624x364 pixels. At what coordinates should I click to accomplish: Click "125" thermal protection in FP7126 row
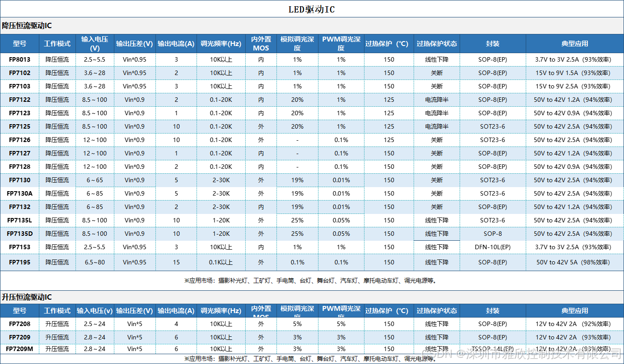389,140
